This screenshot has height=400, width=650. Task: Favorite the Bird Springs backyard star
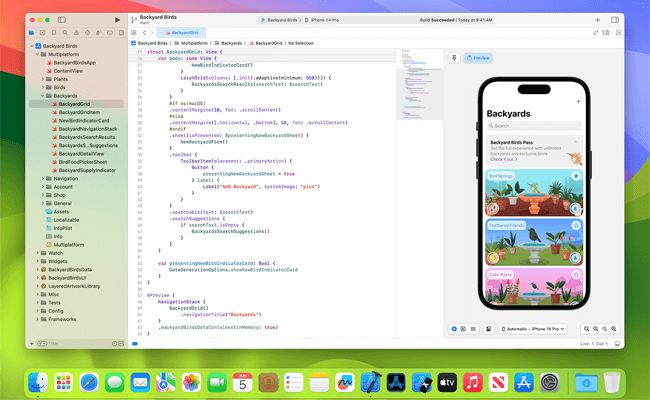(575, 177)
